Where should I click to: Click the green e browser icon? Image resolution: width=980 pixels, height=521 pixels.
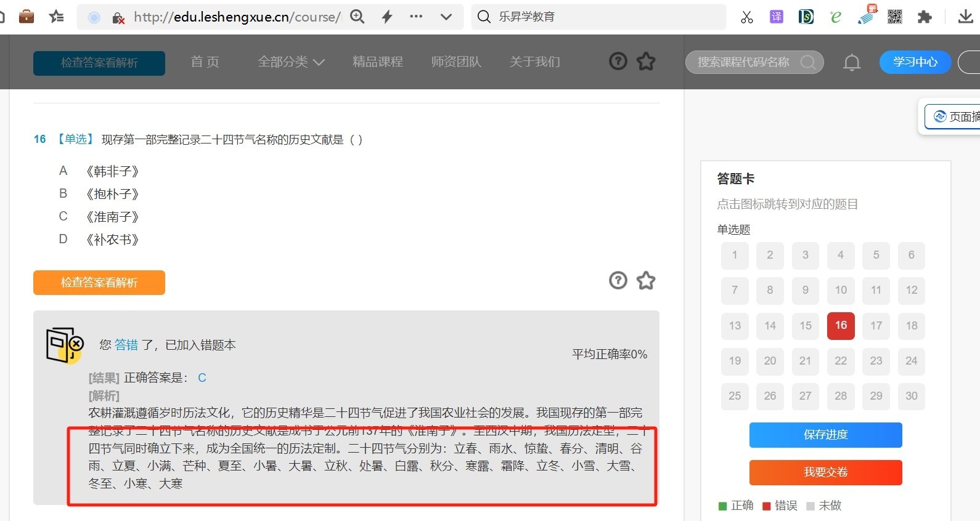(x=836, y=17)
